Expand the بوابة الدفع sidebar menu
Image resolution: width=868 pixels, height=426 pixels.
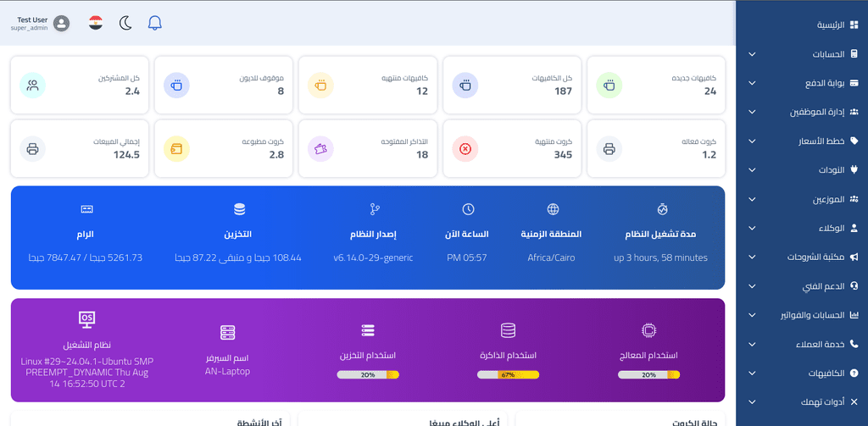click(802, 83)
